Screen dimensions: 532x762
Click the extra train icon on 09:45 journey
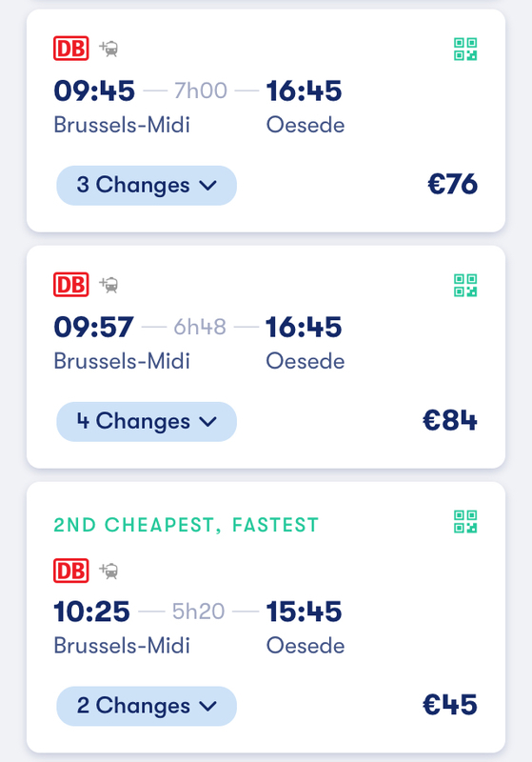pyautogui.click(x=109, y=49)
